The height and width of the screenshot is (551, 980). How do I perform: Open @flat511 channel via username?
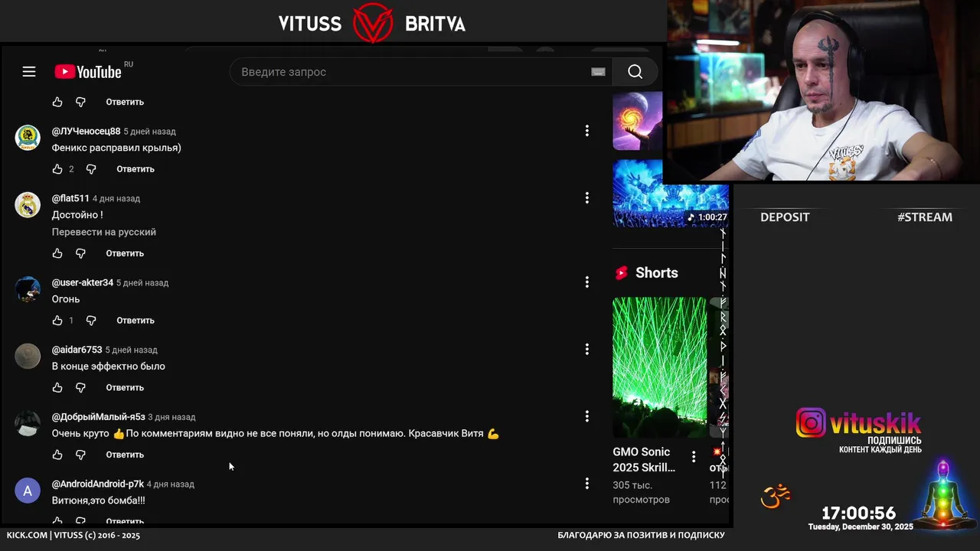tap(70, 199)
